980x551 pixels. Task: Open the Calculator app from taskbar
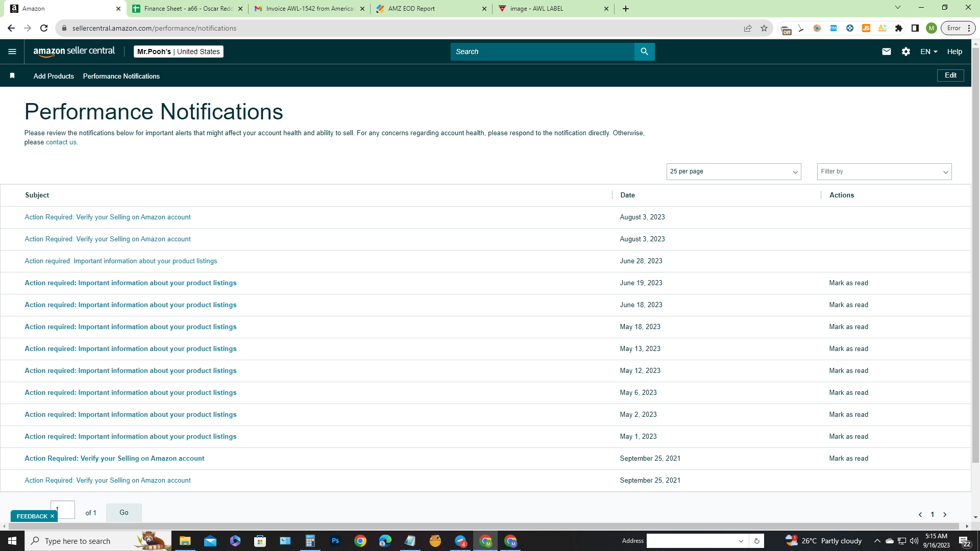click(x=310, y=541)
